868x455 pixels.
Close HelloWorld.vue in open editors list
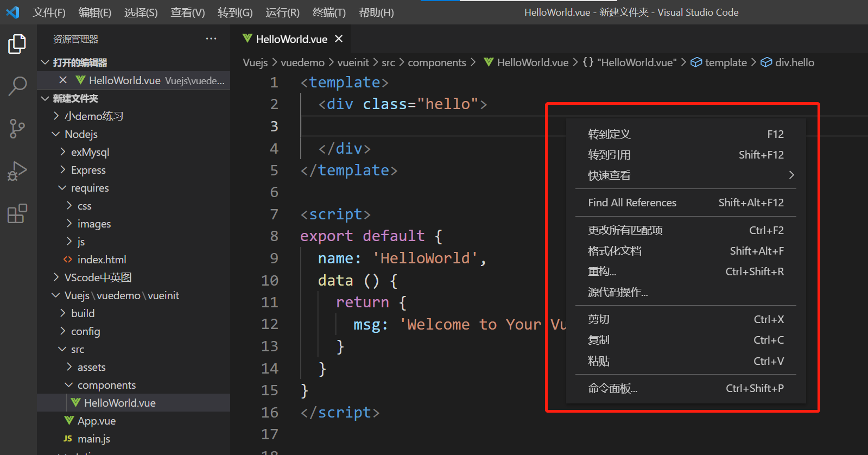coord(63,80)
